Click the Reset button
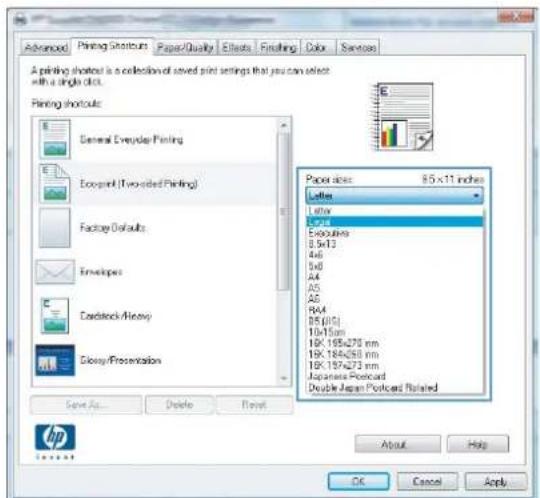The height and width of the screenshot is (498, 540). coord(254,404)
